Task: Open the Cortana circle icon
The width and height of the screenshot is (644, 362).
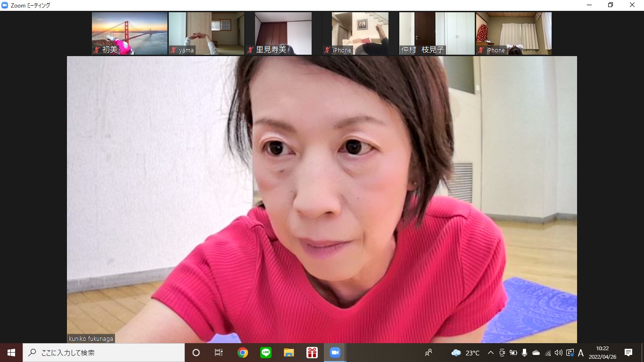Action: [196, 353]
